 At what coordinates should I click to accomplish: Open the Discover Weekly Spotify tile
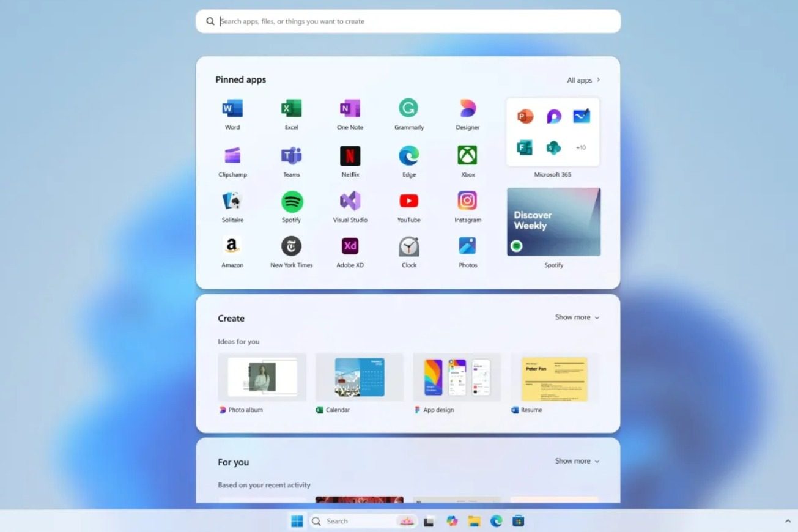[553, 221]
